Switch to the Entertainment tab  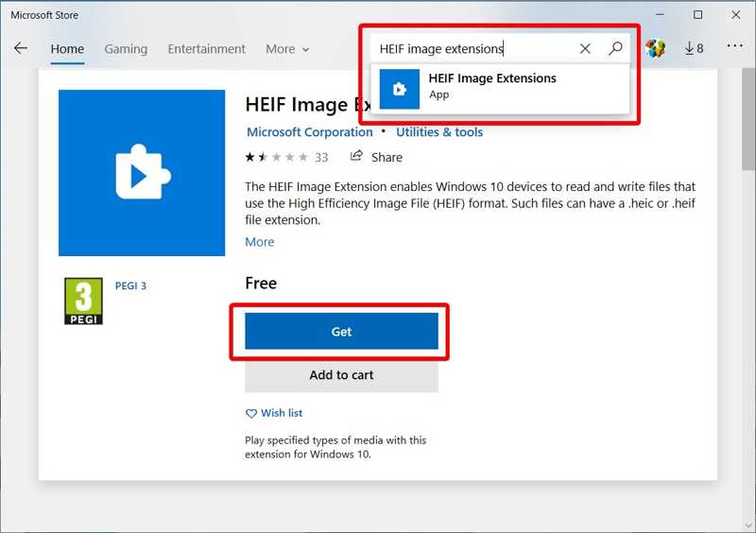pyautogui.click(x=206, y=49)
